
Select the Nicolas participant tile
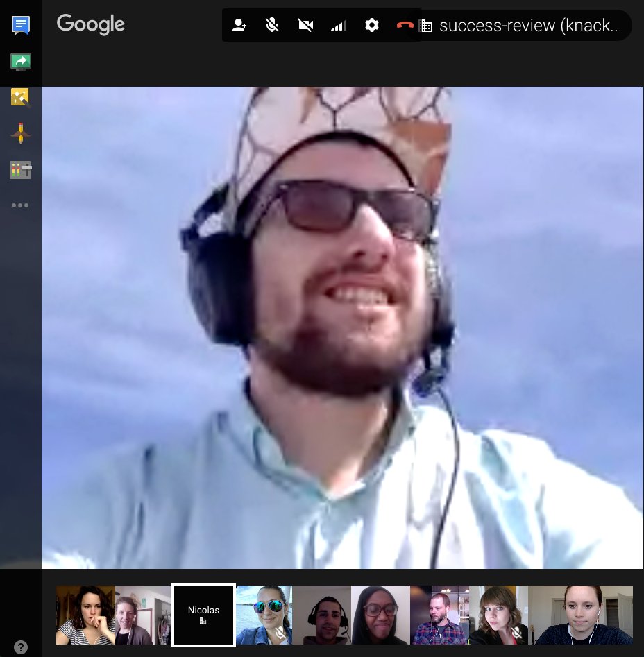click(203, 615)
